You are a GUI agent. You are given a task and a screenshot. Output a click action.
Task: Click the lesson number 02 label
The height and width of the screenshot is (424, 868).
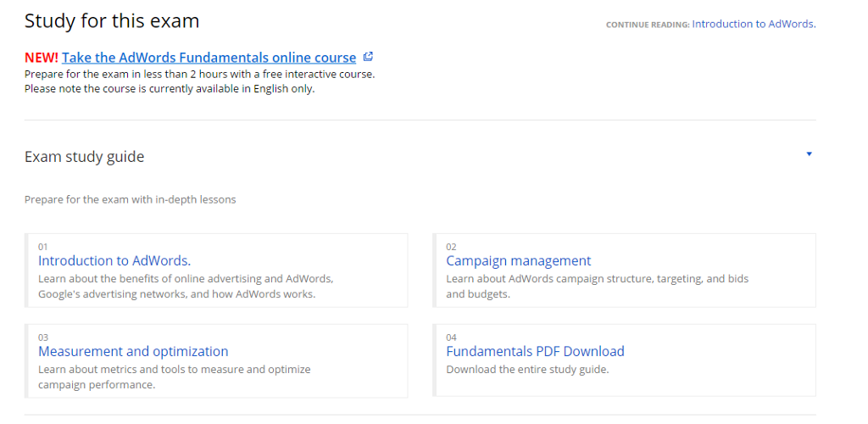point(451,247)
